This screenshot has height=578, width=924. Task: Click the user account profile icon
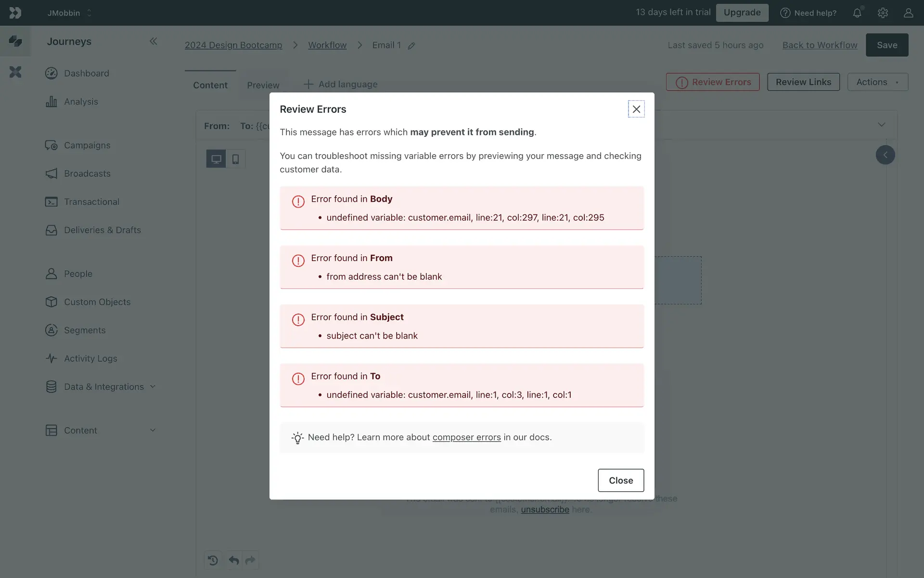coord(908,13)
